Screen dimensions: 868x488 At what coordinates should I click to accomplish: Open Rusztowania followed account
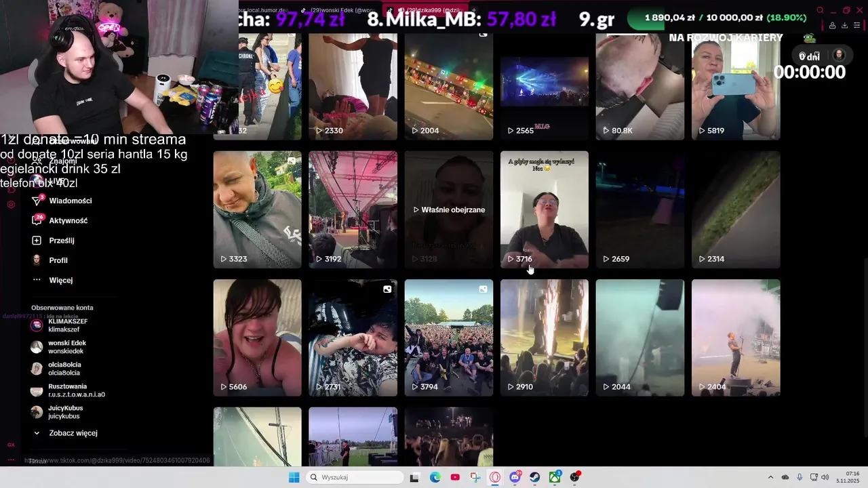point(68,390)
